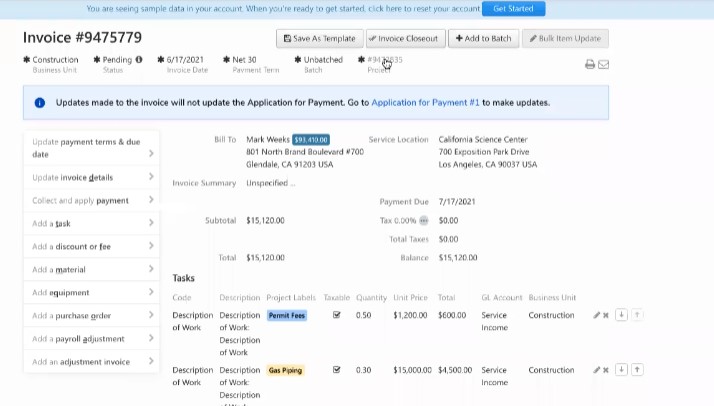Expand Update invoice details option
The height and width of the screenshot is (406, 714).
91,177
